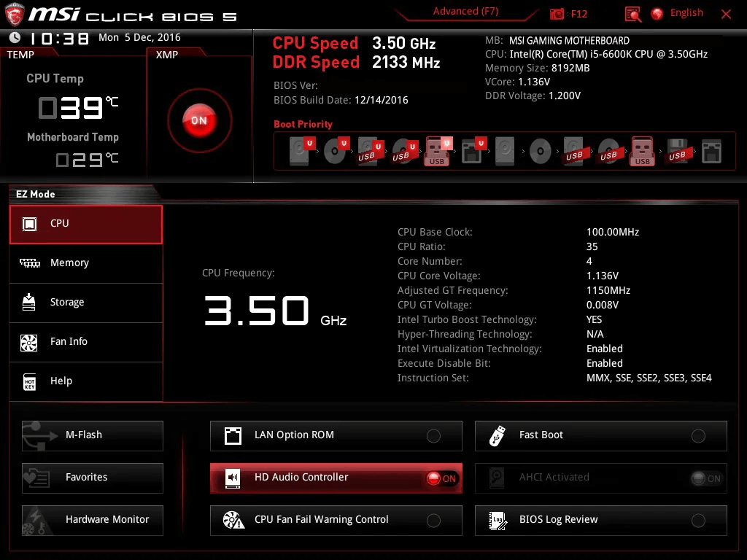Click the M-Flash USB icon
The width and height of the screenshot is (747, 560).
[x=36, y=435]
